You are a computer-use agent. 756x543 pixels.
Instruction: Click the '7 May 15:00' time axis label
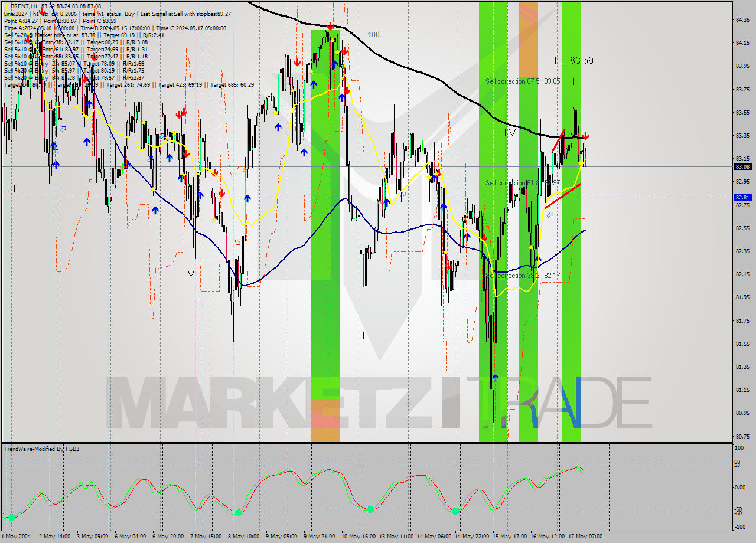206,537
